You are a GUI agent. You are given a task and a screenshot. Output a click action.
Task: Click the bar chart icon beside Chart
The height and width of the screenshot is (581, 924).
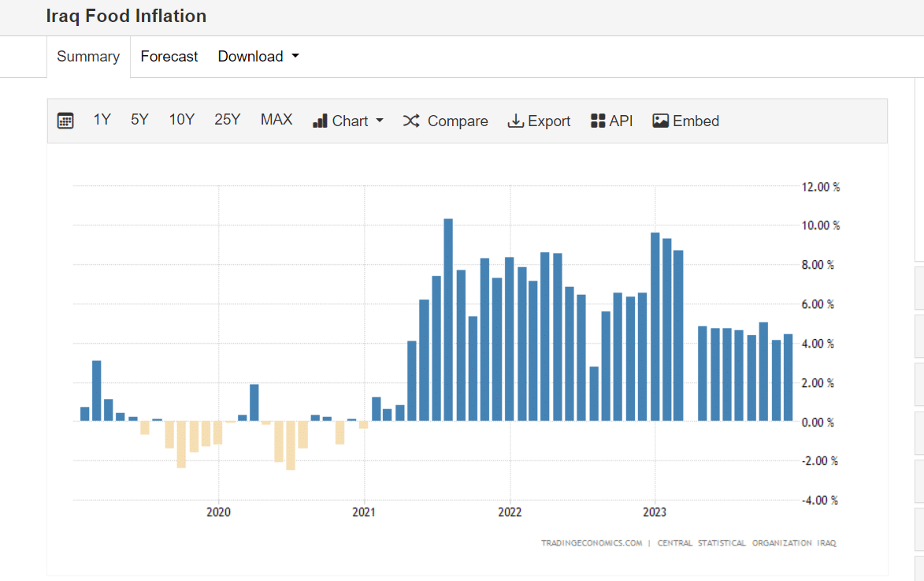(x=320, y=121)
